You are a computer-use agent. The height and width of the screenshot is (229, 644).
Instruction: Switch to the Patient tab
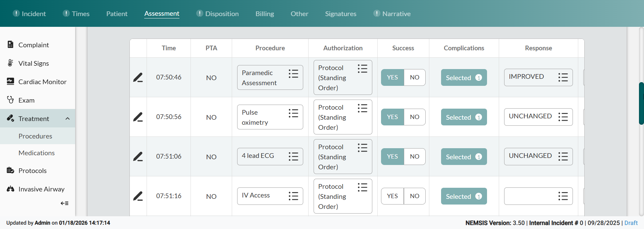(x=117, y=14)
